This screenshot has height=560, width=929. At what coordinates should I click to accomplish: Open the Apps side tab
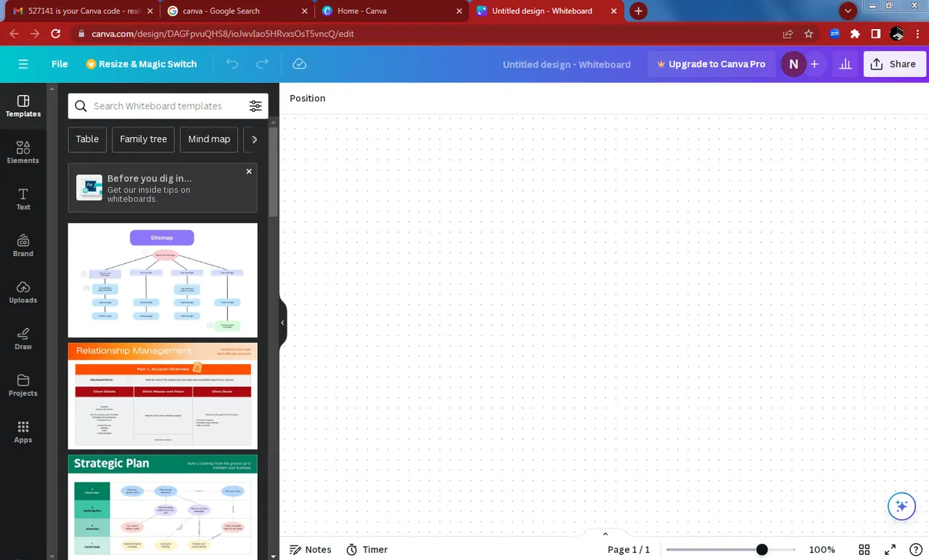click(23, 432)
